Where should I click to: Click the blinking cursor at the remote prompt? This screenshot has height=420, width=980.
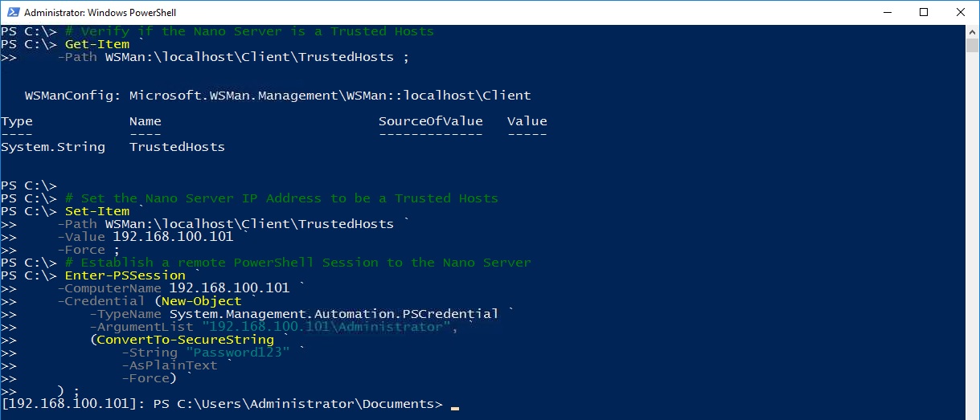455,408
